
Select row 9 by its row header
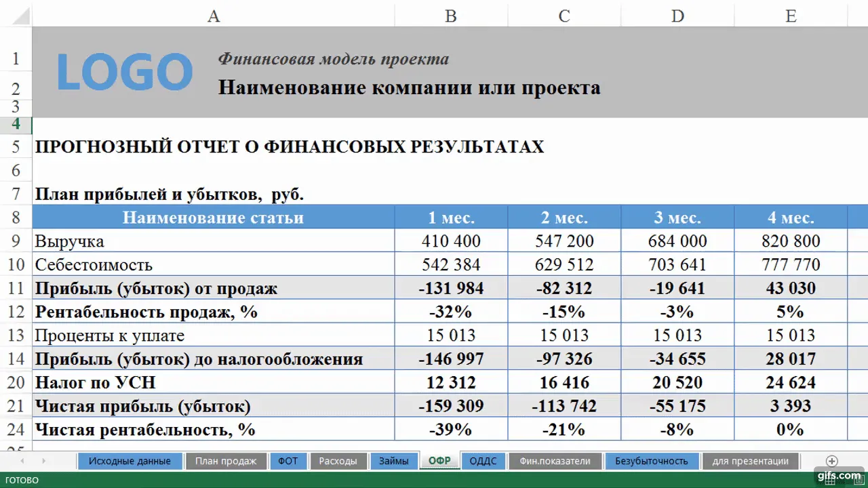[x=16, y=241]
